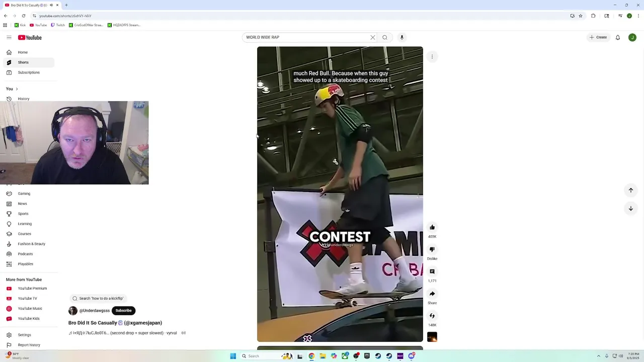
Task: Go to Home in the sidebar
Action: tap(29, 52)
